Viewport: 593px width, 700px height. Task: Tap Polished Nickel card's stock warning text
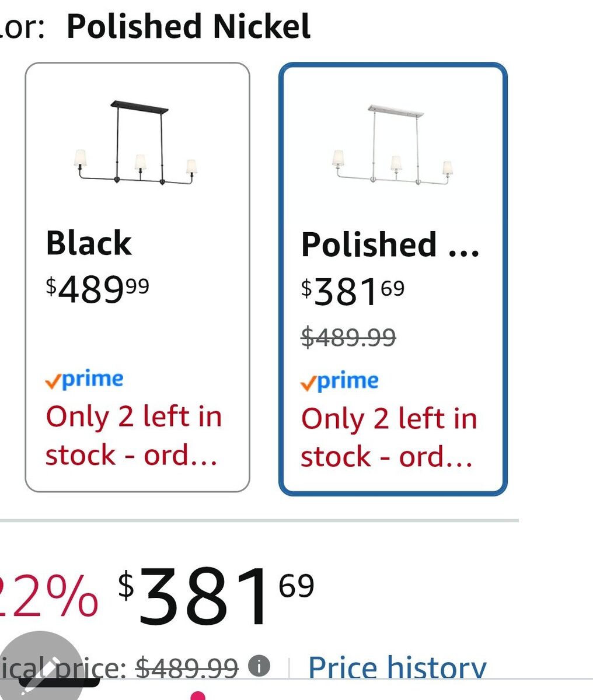pos(389,437)
